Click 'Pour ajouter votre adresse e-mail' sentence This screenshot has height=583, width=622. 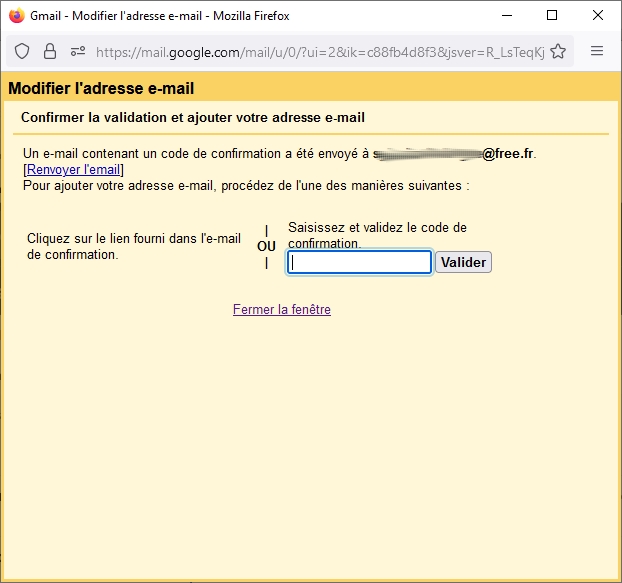tap(246, 186)
